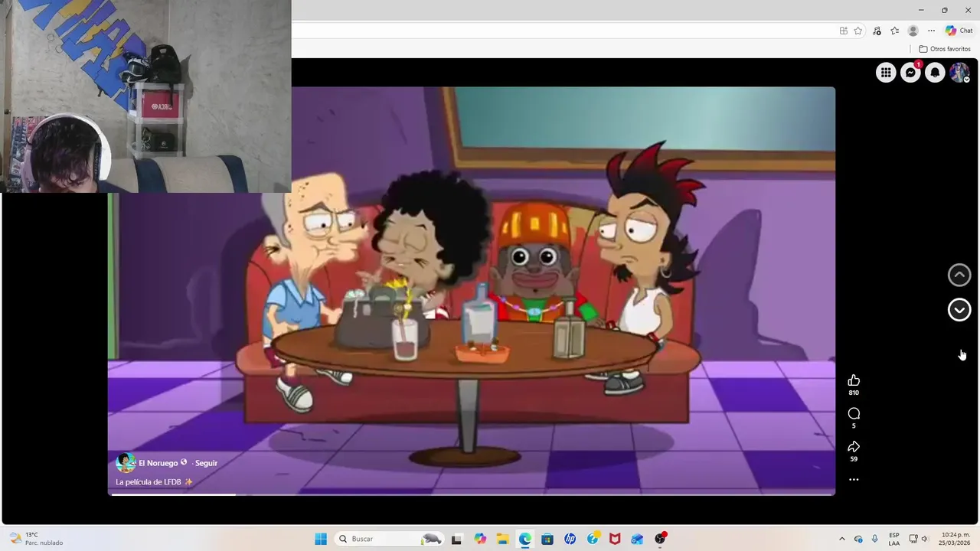Click the 59 shares count
Screen dimensions: 980x551
(x=854, y=459)
